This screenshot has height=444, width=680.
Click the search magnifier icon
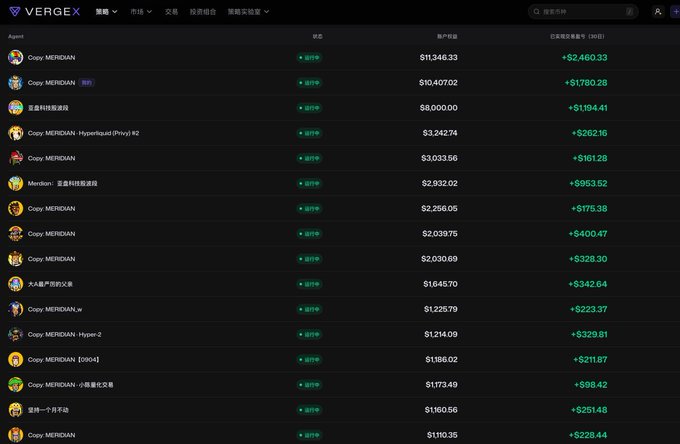coord(537,12)
